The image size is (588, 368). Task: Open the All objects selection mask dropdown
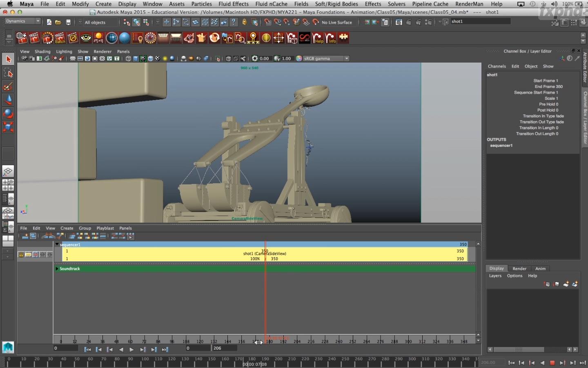click(101, 22)
